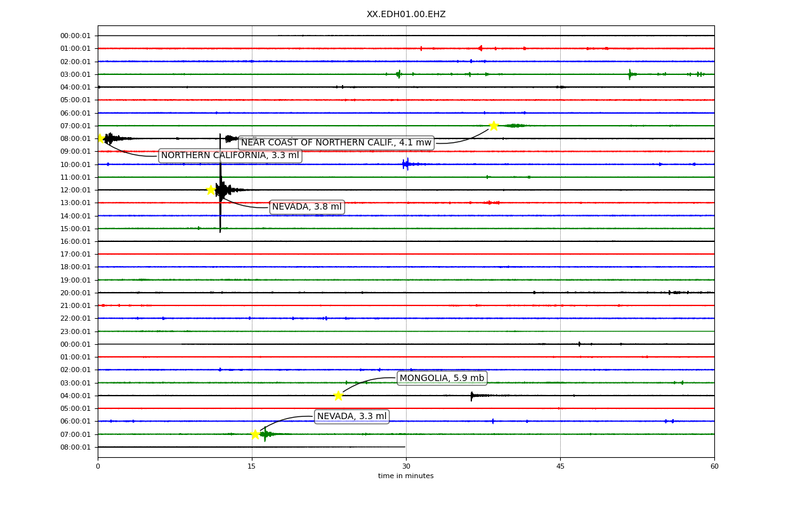
Task: Click the NEVADA, 3.3 ml annotation label
Action: [352, 417]
